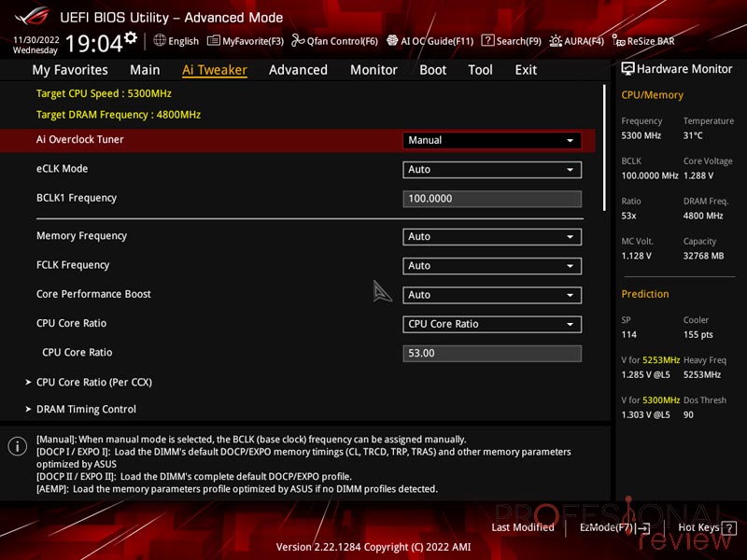This screenshot has height=560, width=747.
Task: Switch to Exit tab
Action: (526, 70)
